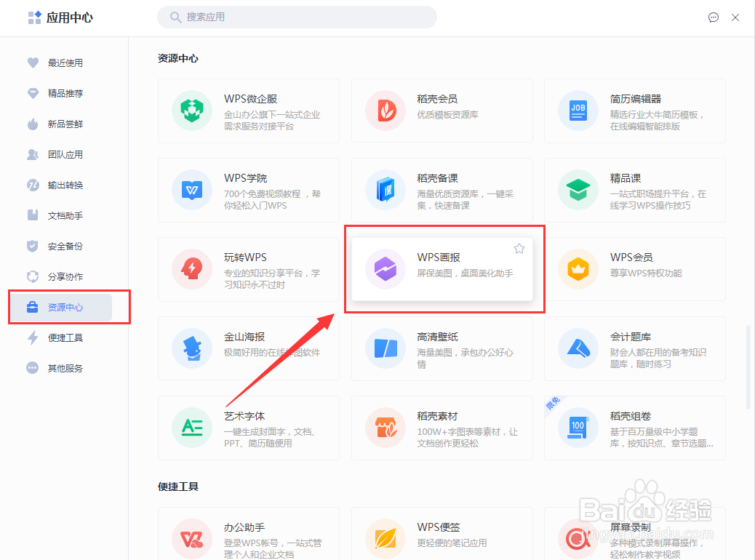Open the 分享协作 category
Image resolution: width=755 pixels, height=560 pixels.
click(65, 277)
